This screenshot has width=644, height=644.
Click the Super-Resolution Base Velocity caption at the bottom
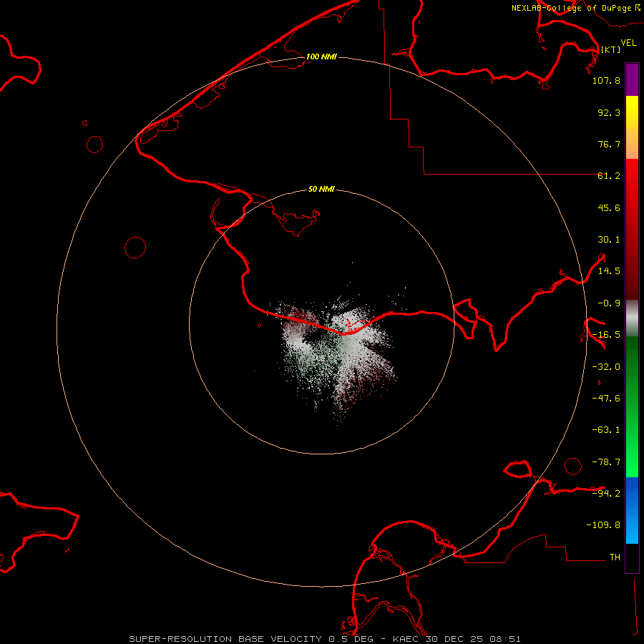click(x=325, y=639)
